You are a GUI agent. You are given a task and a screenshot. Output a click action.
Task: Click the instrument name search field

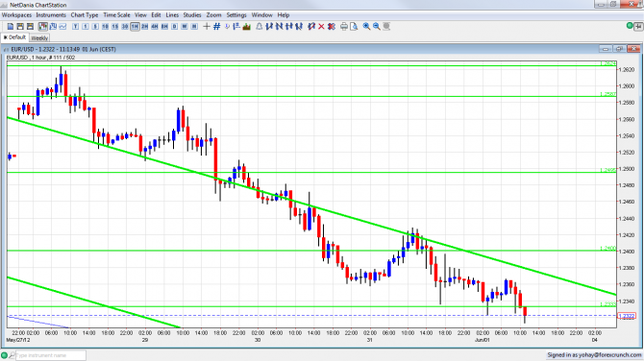tap(51, 355)
